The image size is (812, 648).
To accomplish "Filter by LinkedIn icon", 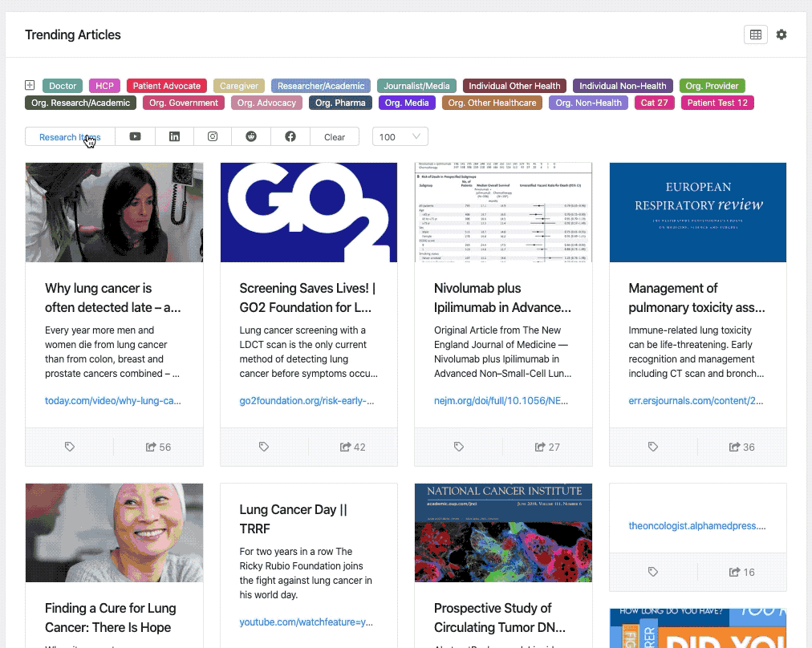I will tap(175, 136).
